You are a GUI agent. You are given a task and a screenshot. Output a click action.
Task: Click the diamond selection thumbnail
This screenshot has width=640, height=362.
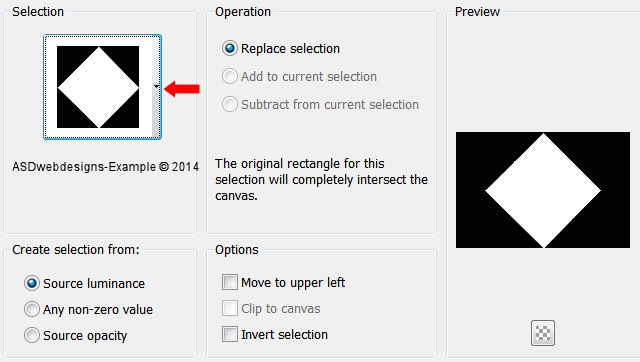tap(98, 87)
